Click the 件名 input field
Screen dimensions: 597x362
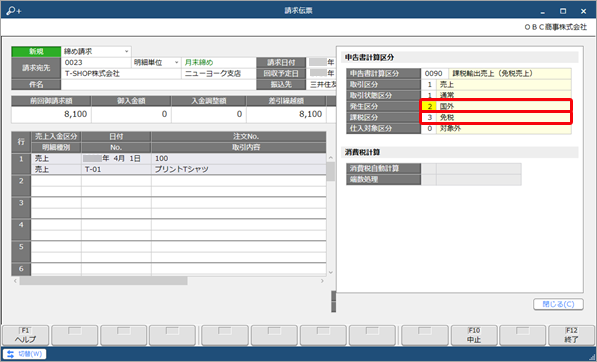[x=159, y=85]
